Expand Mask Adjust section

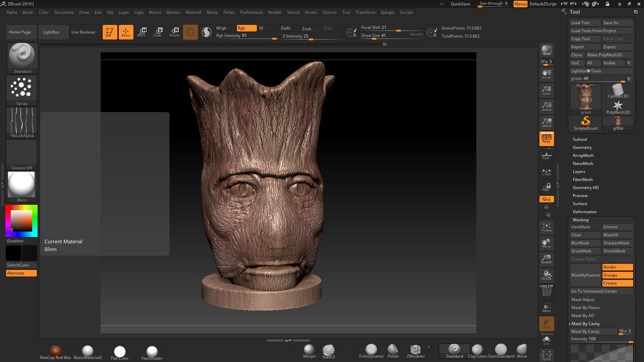point(583,300)
